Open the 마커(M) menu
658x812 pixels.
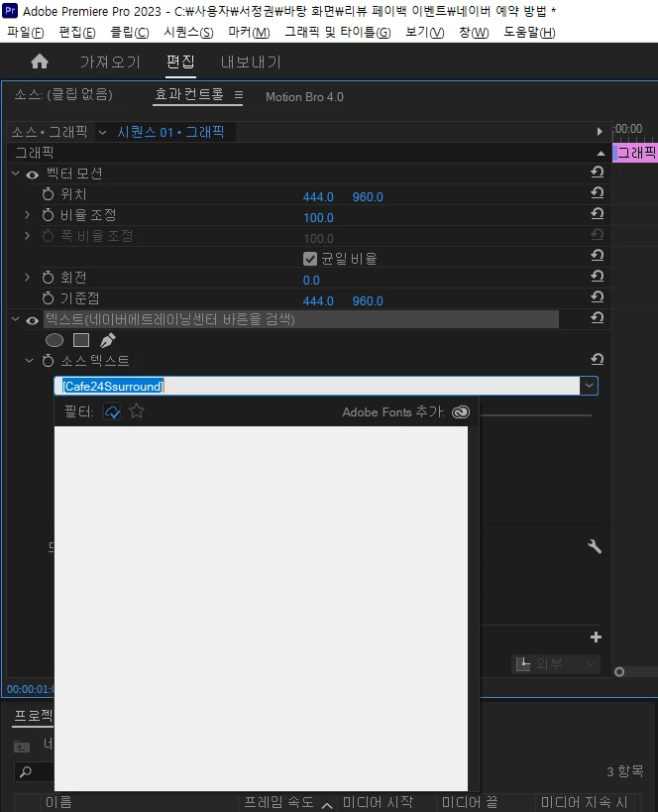point(249,32)
